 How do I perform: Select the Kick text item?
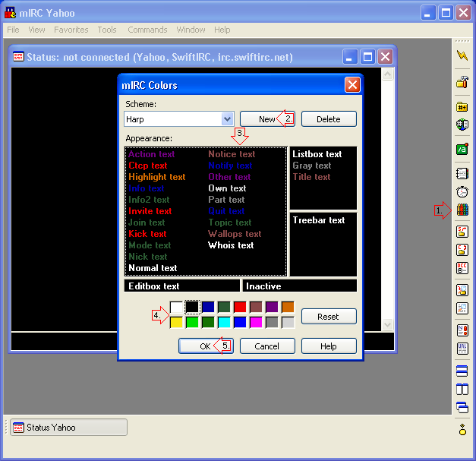tap(147, 234)
